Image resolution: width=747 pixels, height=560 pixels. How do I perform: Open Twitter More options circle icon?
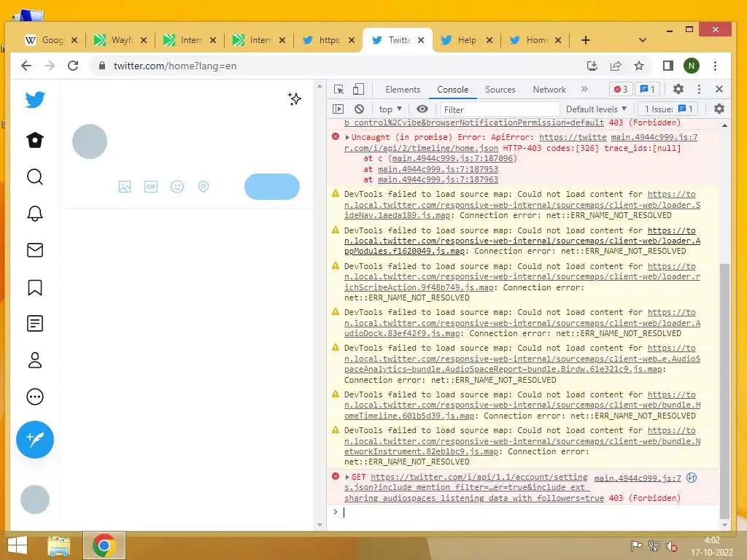pos(35,397)
